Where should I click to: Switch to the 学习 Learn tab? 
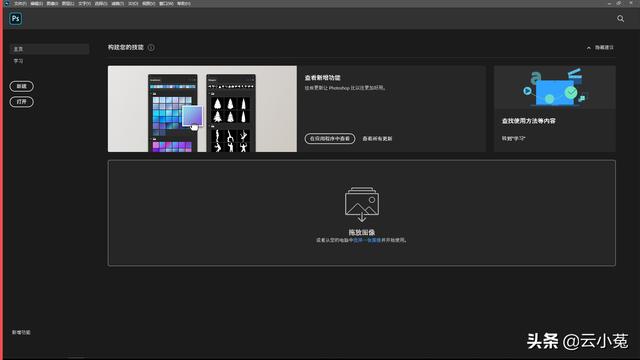pyautogui.click(x=19, y=61)
